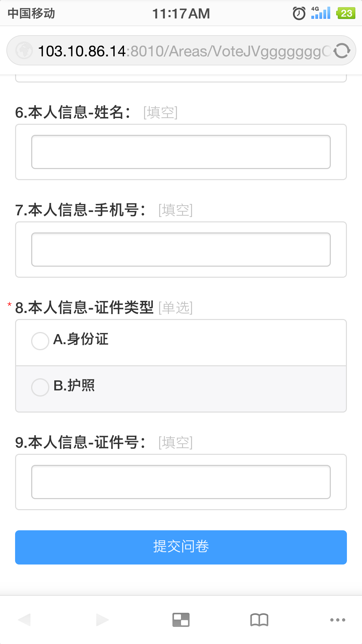Viewport: 362px width, 644px height.
Task: Tap the alarm clock status icon
Action: coord(299,13)
